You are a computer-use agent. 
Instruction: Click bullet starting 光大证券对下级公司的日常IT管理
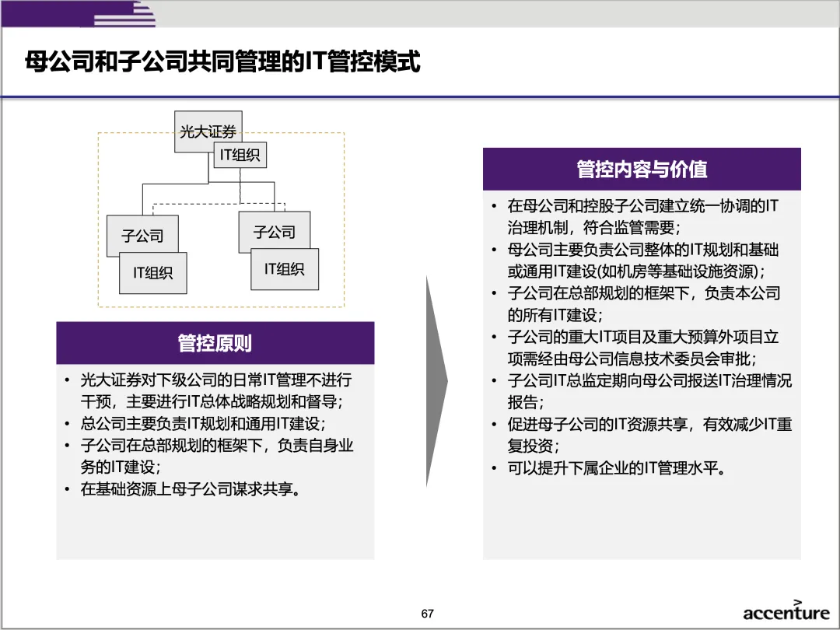(216, 390)
